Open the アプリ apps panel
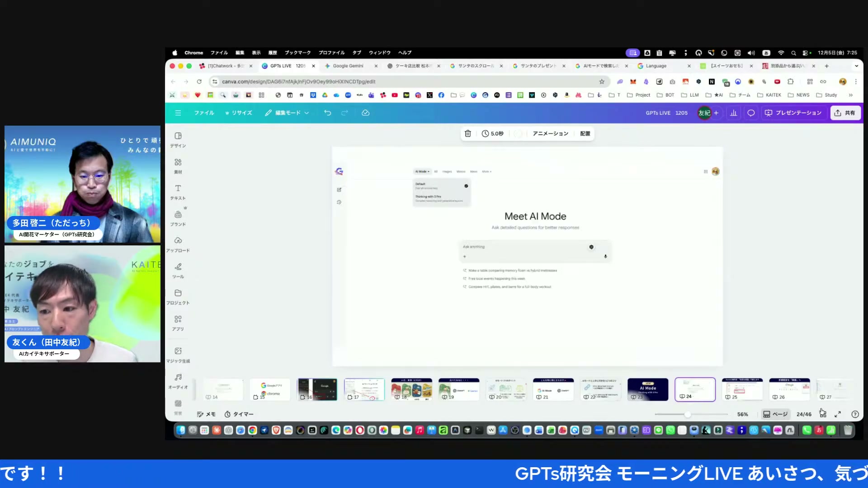 click(178, 324)
